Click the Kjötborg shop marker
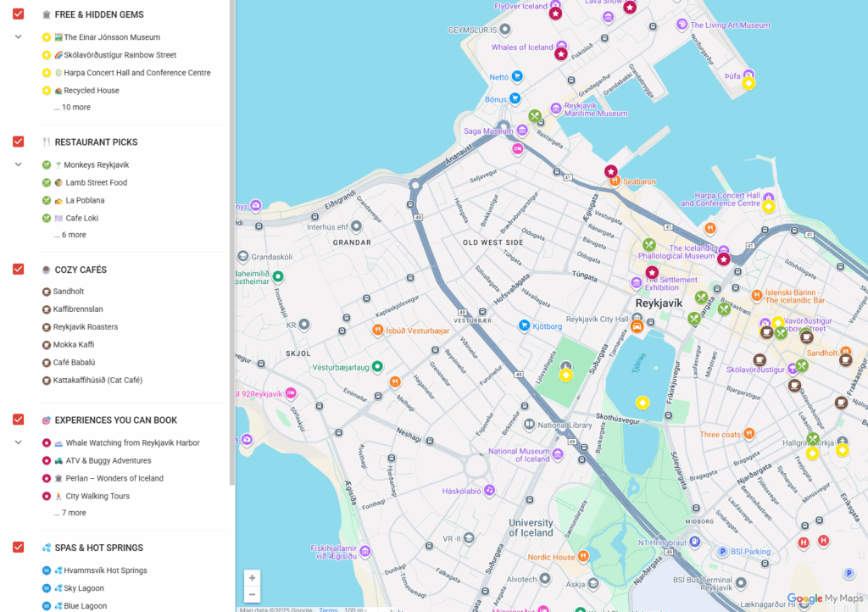868x612 pixels. tap(524, 325)
